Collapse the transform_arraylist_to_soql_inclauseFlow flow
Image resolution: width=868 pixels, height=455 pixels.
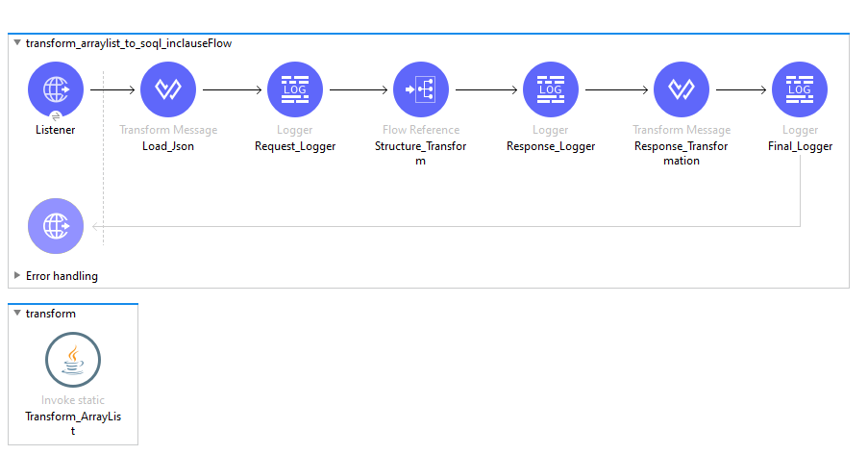tap(17, 42)
